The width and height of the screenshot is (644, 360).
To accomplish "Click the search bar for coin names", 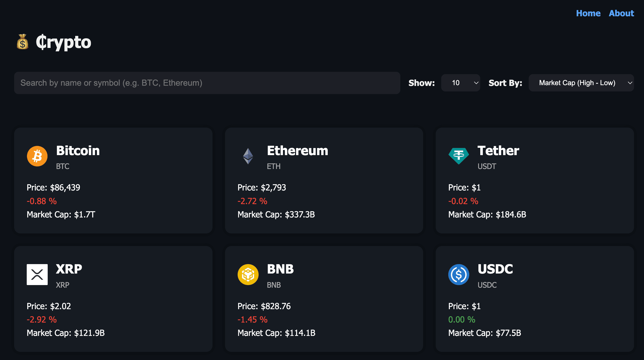I will [207, 83].
